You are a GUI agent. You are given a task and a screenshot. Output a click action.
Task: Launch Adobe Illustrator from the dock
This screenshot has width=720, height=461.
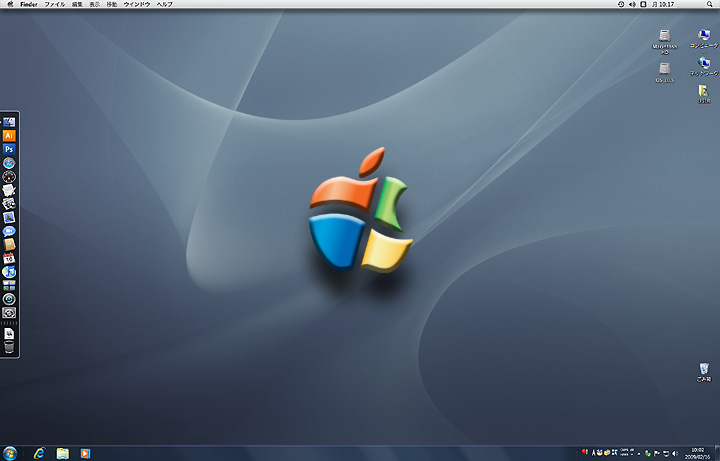tap(9, 135)
